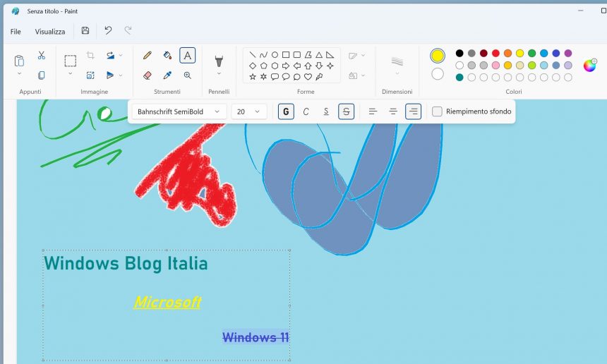The image size is (607, 364).
Task: Open the shape Outline dropdown
Action: coord(356,56)
